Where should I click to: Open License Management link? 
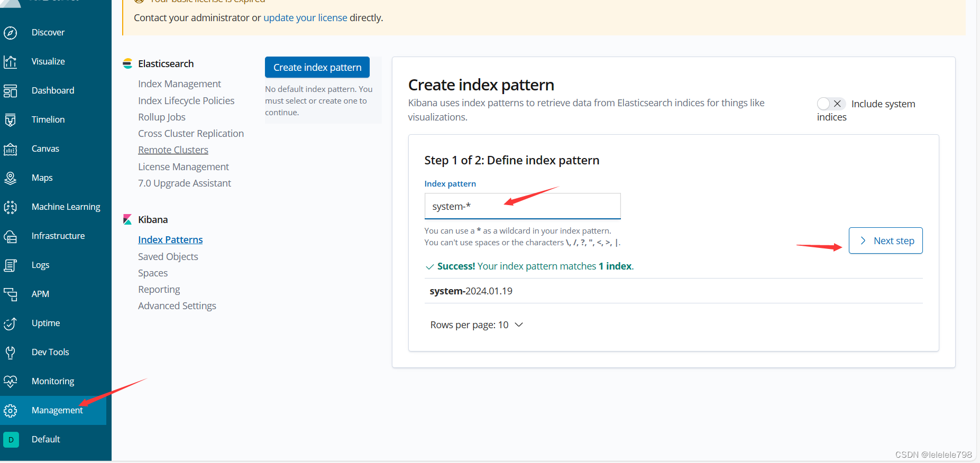click(x=184, y=166)
